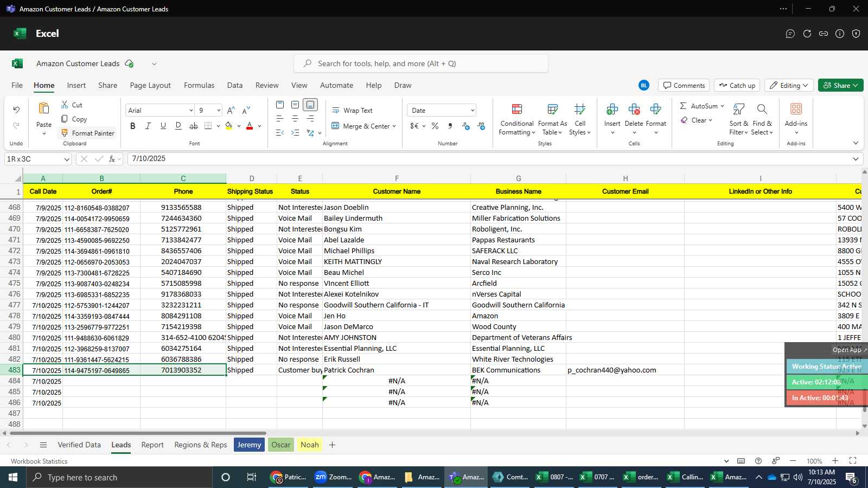This screenshot has height=488, width=868.
Task: Click AutoSum
Action: 699,106
